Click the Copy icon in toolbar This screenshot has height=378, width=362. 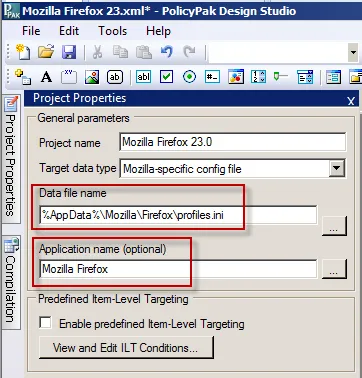point(120,52)
